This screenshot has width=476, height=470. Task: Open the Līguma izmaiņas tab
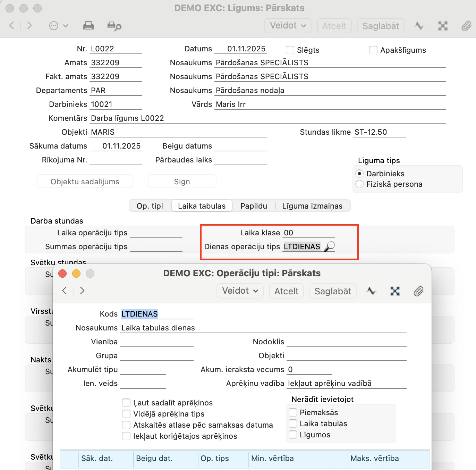click(x=312, y=206)
